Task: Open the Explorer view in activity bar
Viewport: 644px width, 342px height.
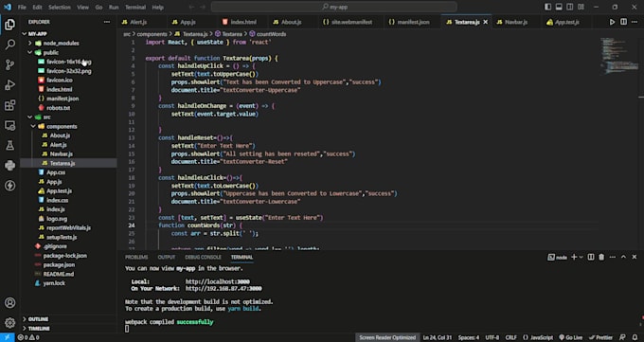Action: tap(9, 25)
